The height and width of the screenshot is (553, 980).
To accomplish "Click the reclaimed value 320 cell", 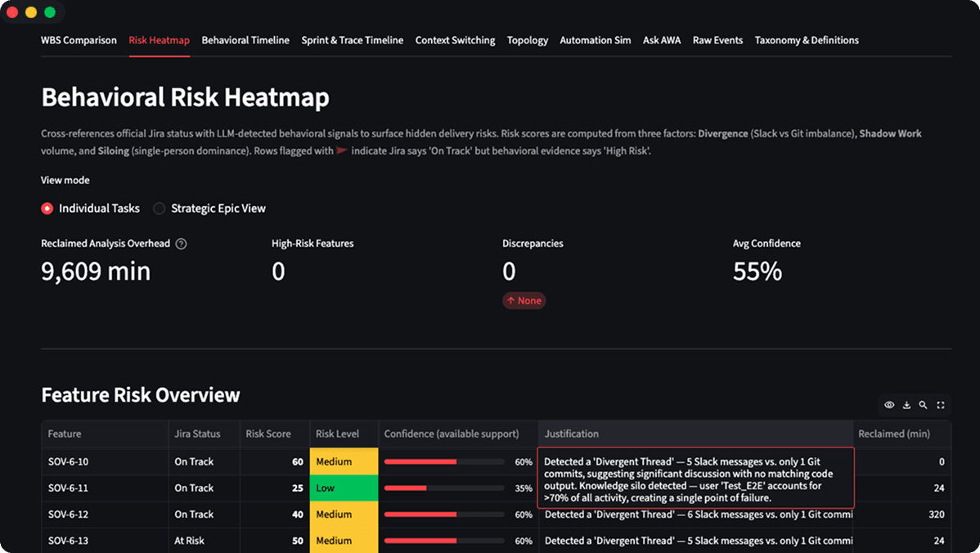I will click(901, 515).
